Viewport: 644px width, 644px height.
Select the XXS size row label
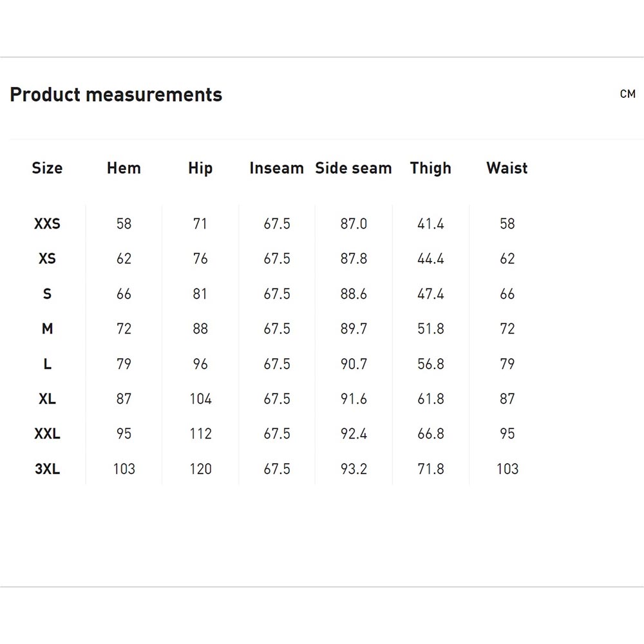47,224
